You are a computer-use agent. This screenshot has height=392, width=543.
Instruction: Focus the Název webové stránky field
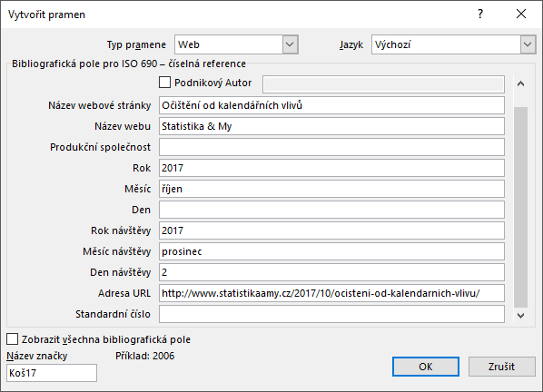pyautogui.click(x=331, y=105)
